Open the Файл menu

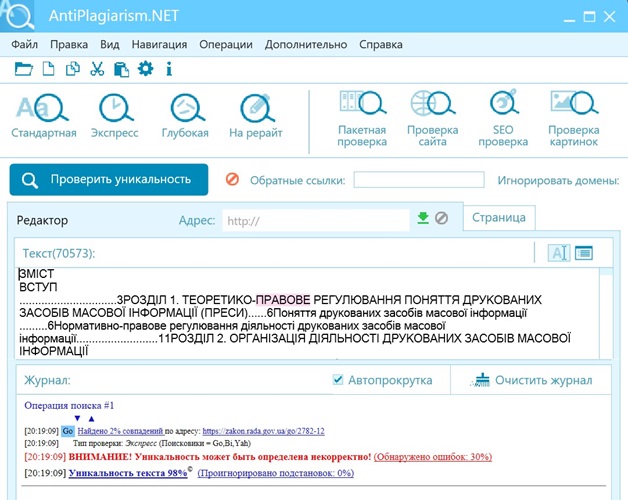pos(24,44)
